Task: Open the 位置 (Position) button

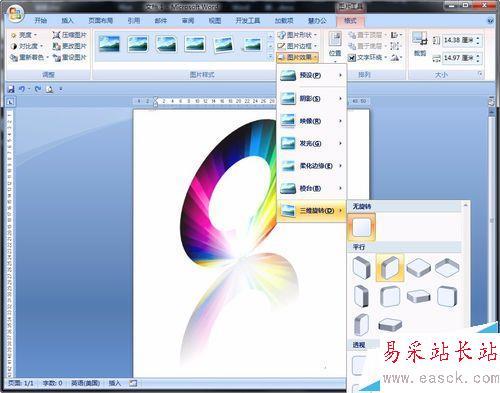Action: tap(335, 47)
